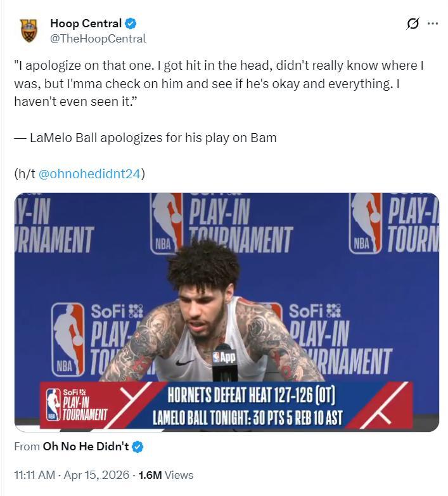The image size is (448, 496).
Task: Follow the @ohnohedidnt24 mention link
Action: click(x=90, y=173)
